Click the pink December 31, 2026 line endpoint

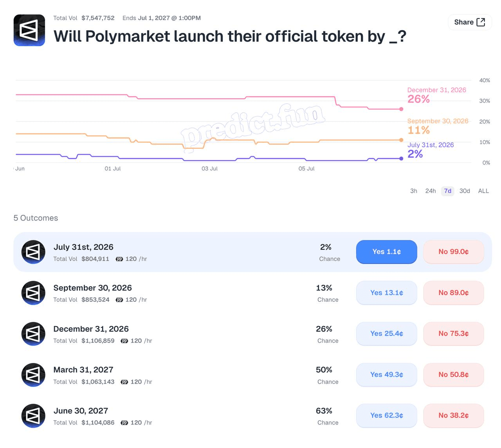pos(401,109)
